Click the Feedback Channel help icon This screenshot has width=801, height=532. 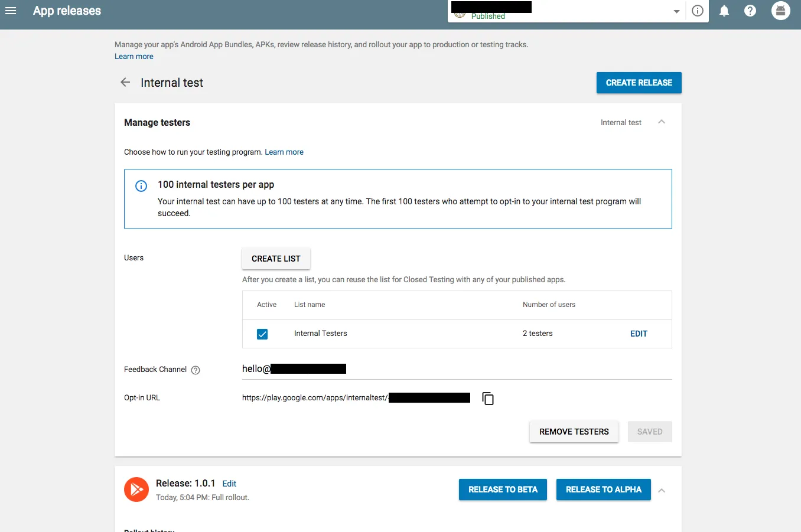pos(196,370)
